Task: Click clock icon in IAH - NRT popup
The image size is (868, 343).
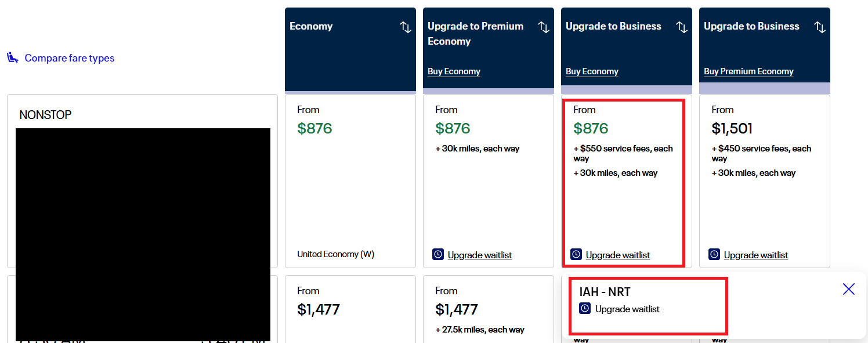Action: tap(585, 309)
